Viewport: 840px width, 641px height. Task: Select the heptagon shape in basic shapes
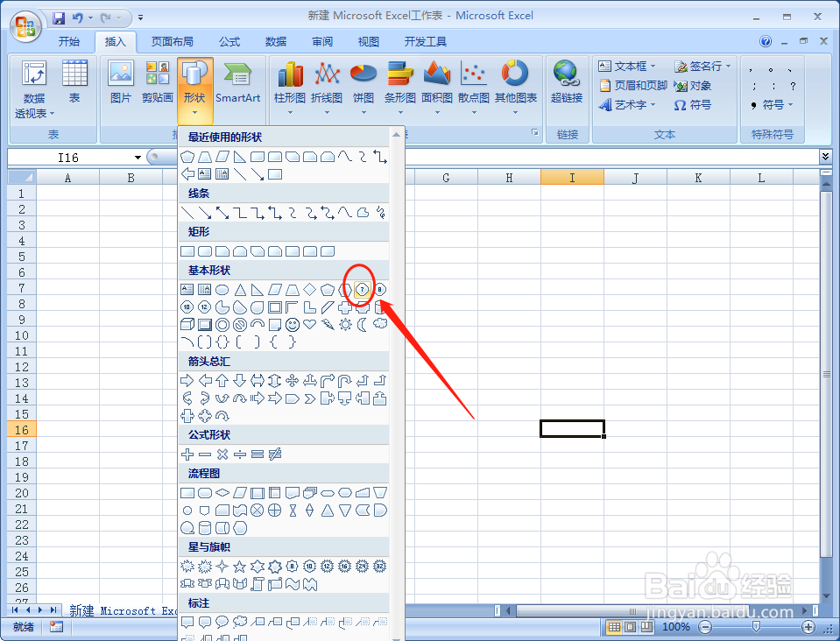click(x=362, y=290)
